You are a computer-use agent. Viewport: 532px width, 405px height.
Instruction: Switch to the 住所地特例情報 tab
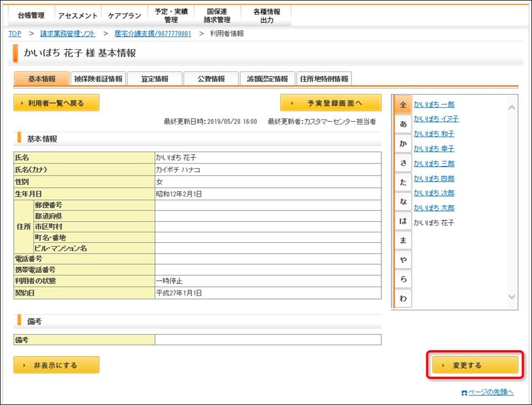tap(324, 79)
